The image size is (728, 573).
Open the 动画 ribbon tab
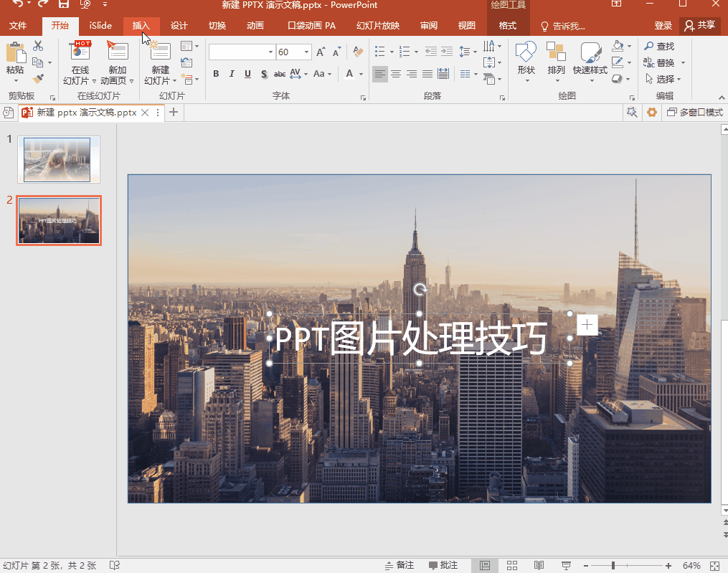[x=255, y=26]
